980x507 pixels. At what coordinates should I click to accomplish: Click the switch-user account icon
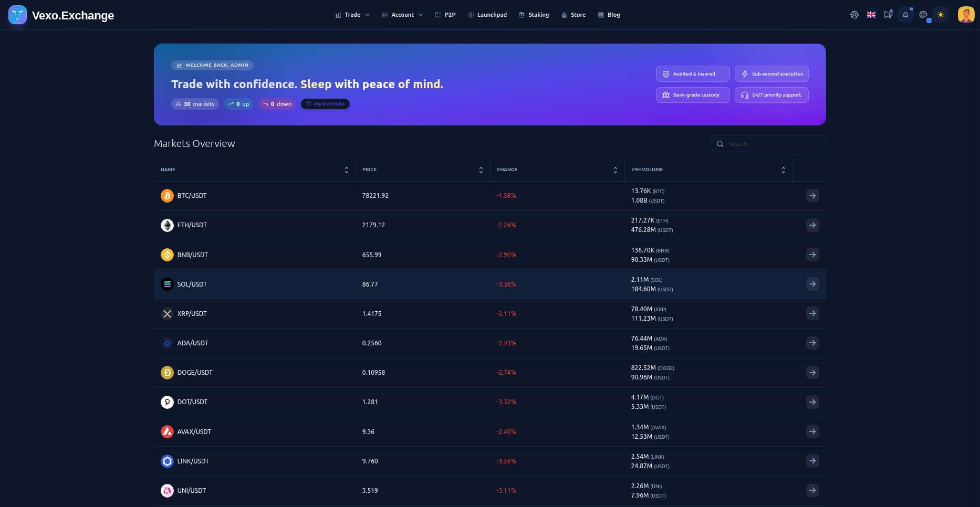pyautogui.click(x=854, y=15)
